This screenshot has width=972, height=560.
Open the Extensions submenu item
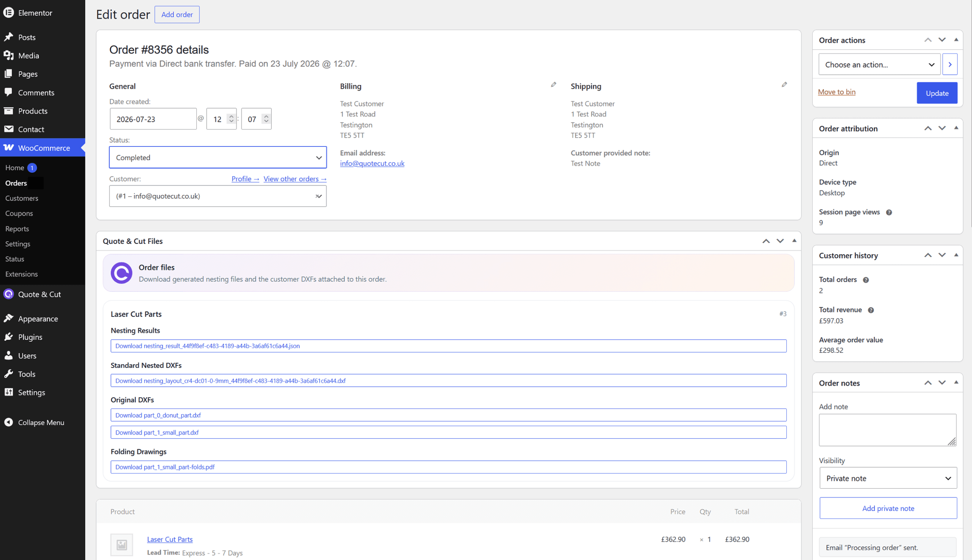click(22, 274)
